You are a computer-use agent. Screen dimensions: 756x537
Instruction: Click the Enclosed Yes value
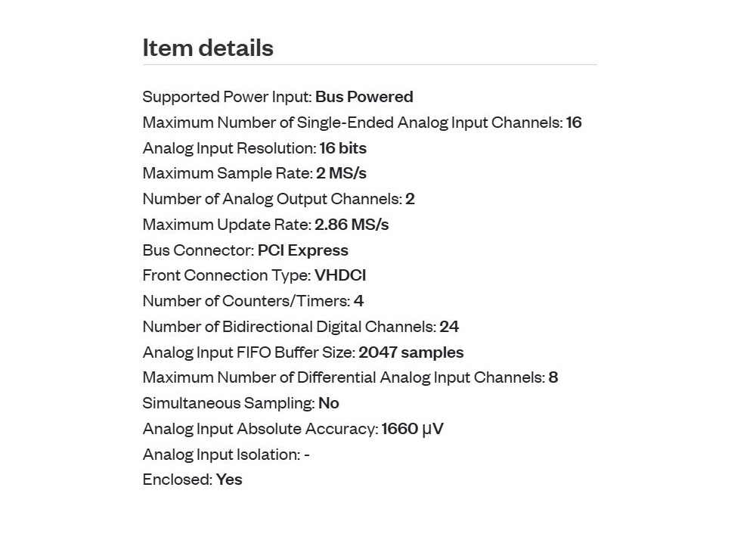tap(229, 480)
